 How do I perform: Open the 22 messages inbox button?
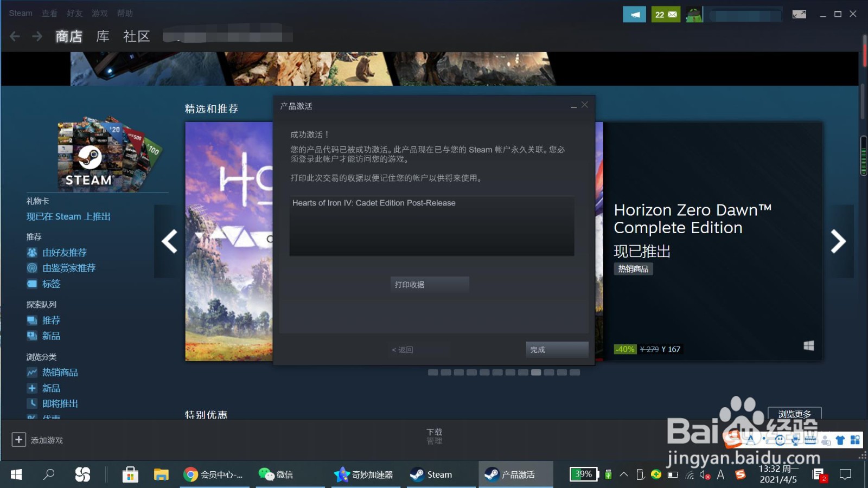666,15
